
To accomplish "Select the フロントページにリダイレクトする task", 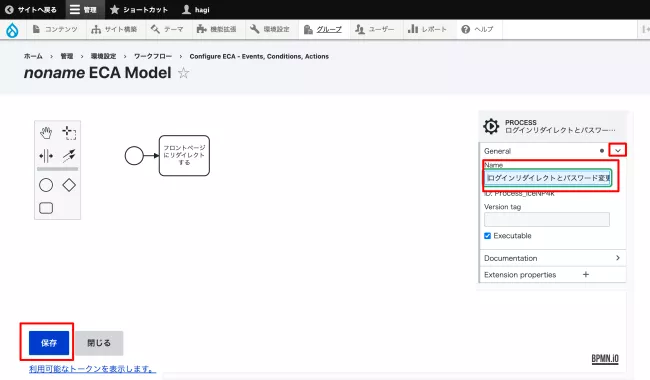I will click(x=184, y=155).
